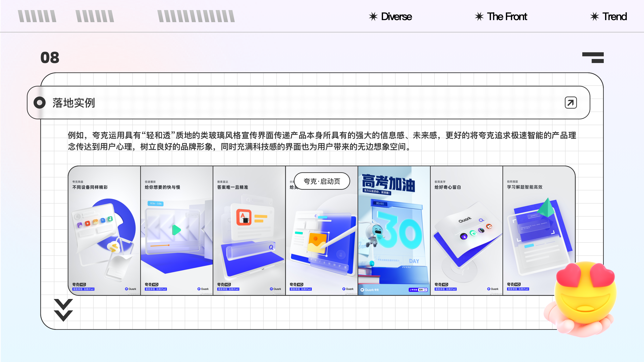Click the magnifier icon on blue search bar

click(271, 247)
